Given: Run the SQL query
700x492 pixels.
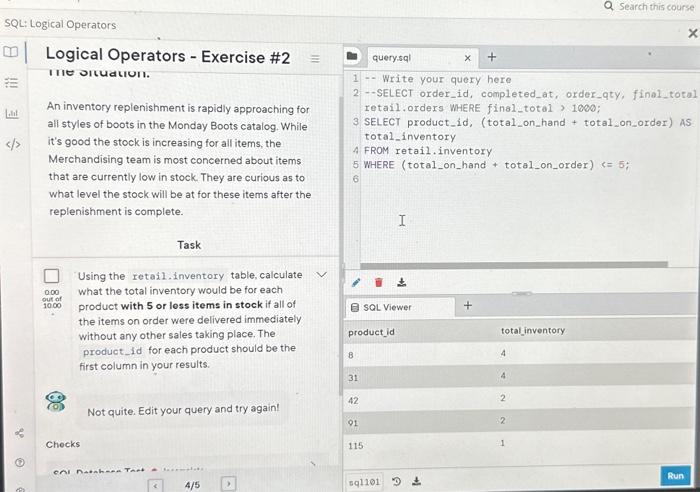Looking at the screenshot, I should 675,476.
